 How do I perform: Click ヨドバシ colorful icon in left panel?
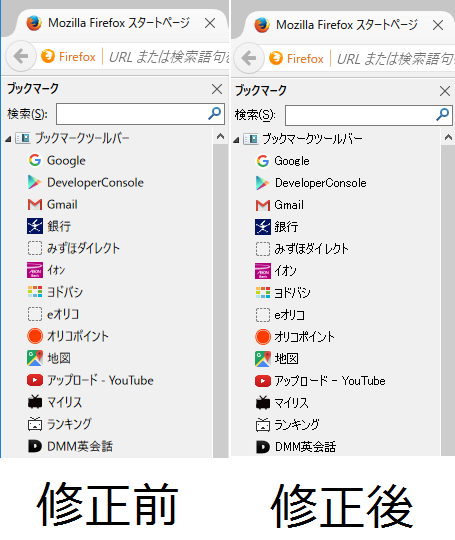click(35, 292)
